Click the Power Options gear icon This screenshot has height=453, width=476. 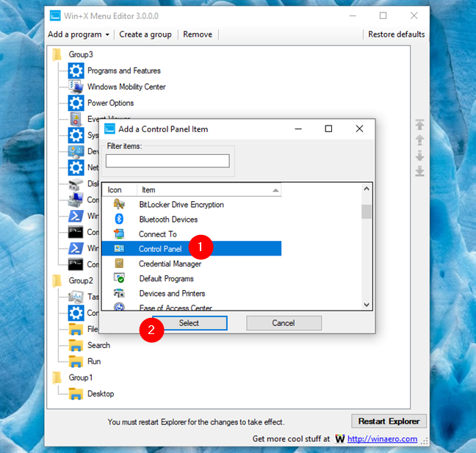tap(76, 103)
